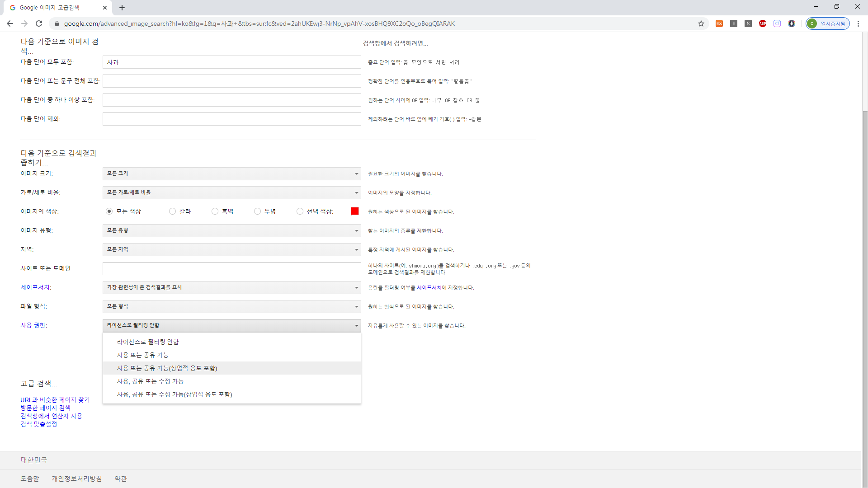Choose the 투명 radio option

pos(257,211)
